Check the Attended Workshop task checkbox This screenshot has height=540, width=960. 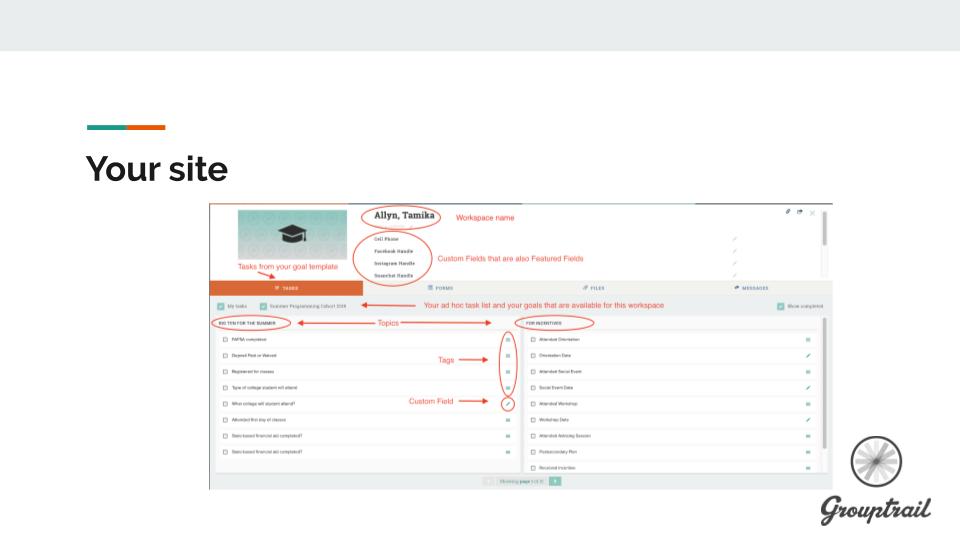tap(532, 404)
